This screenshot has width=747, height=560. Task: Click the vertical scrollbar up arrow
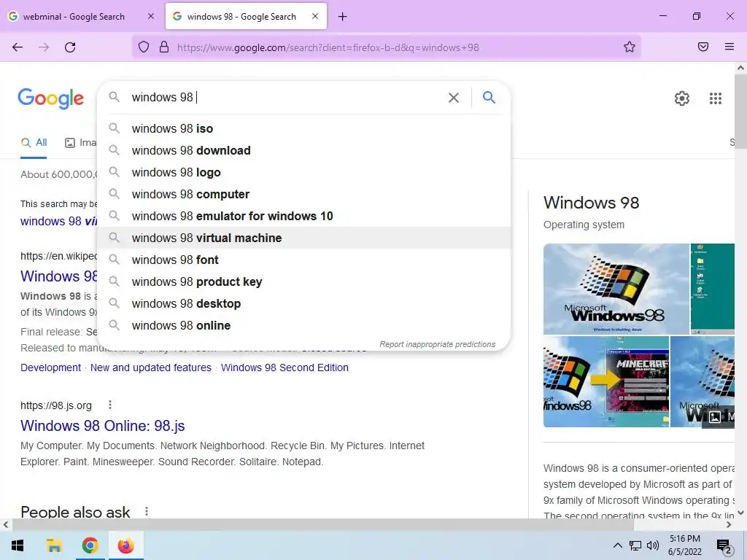point(740,68)
